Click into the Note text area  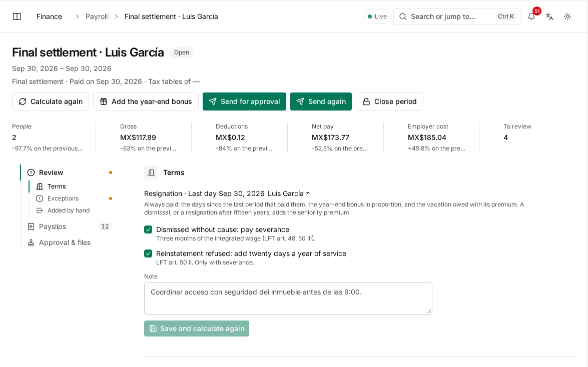click(x=288, y=298)
